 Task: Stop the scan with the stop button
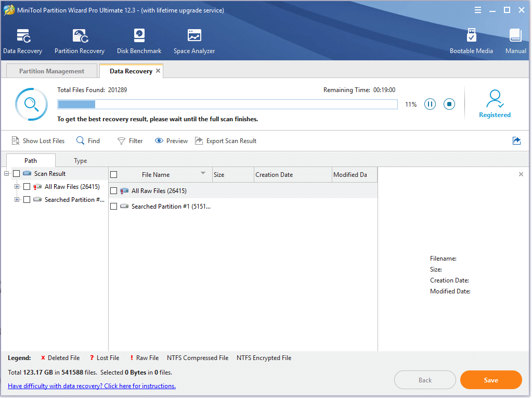(449, 104)
